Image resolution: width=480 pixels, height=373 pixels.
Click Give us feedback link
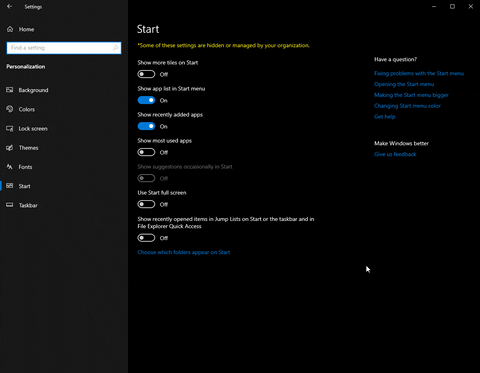[395, 154]
